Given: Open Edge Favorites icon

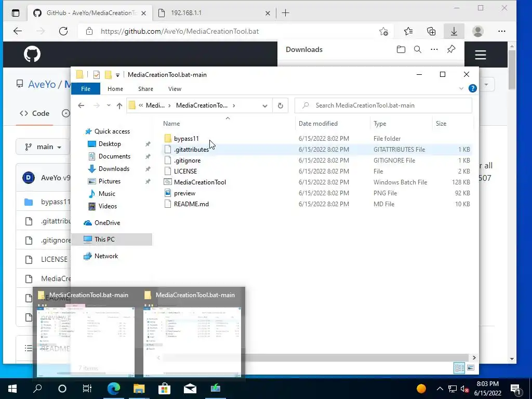Looking at the screenshot, I should coord(408,32).
